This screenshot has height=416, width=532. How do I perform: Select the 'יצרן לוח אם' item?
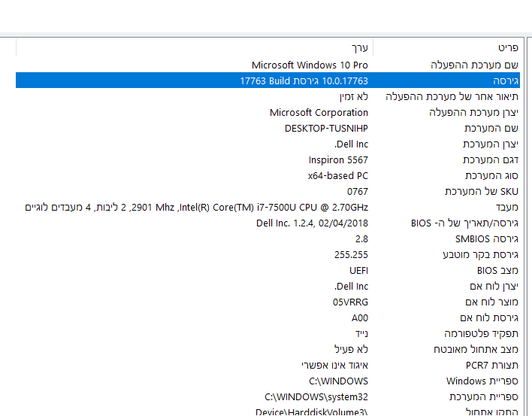click(x=494, y=287)
